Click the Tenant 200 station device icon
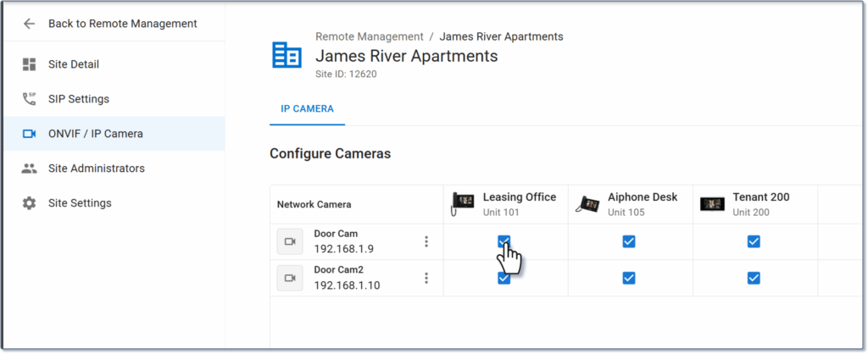 point(712,204)
